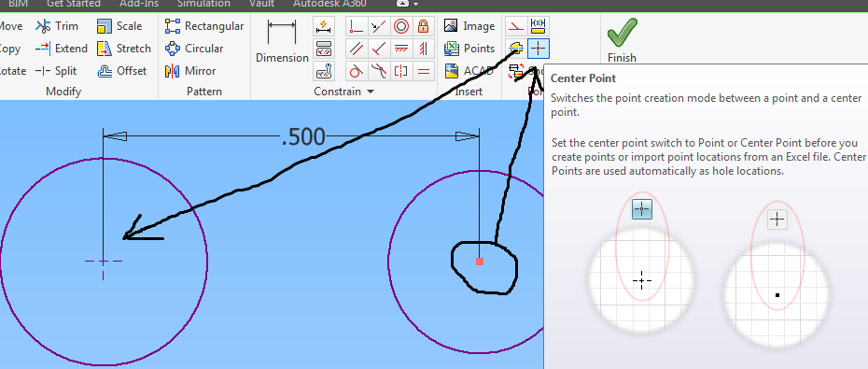Toggle the Center Point mode switch
Viewport: 868px width, 369px height.
coord(539,49)
